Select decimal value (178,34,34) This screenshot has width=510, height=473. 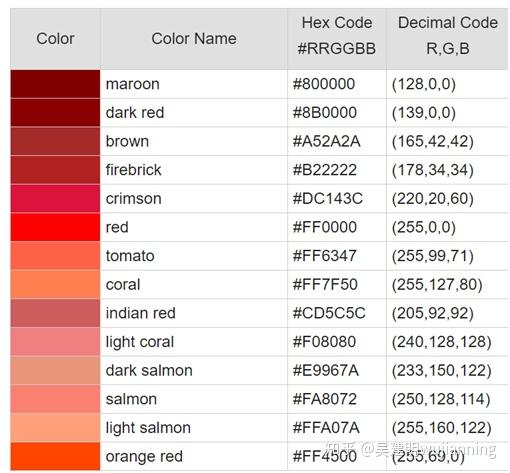point(433,170)
